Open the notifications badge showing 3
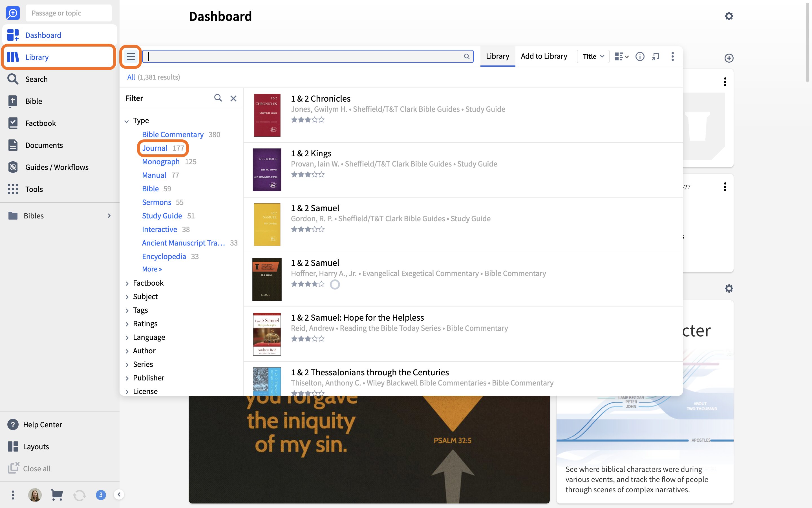 click(101, 494)
